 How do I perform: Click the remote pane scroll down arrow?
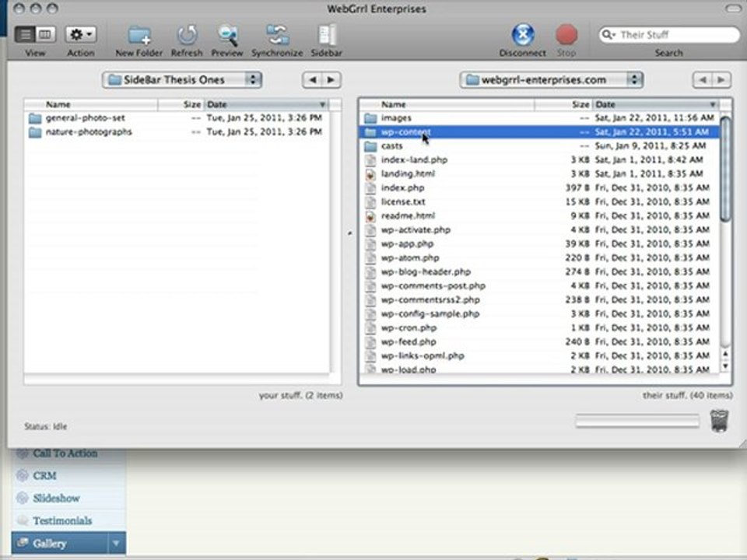point(725,366)
